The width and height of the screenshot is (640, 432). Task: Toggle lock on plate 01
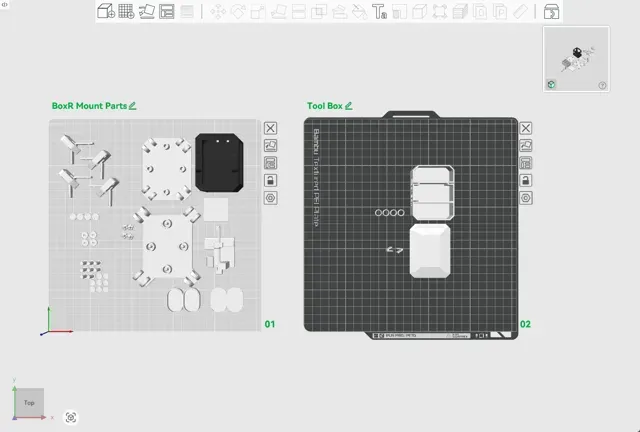(x=270, y=180)
